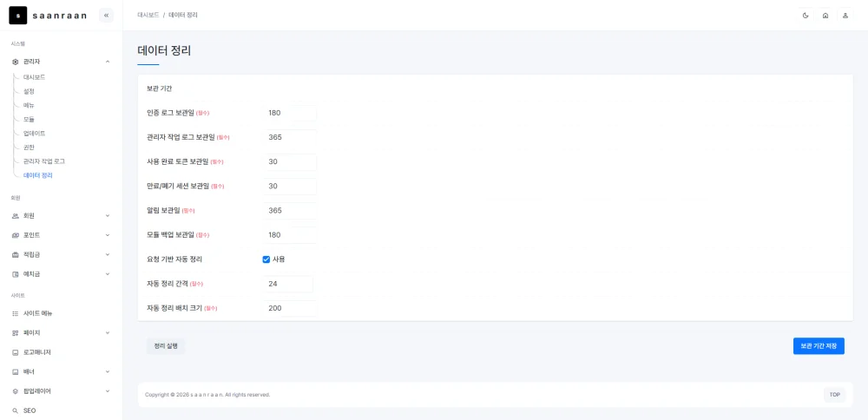Click the 관리자 gear icon
This screenshot has width=868, height=420.
tap(16, 62)
